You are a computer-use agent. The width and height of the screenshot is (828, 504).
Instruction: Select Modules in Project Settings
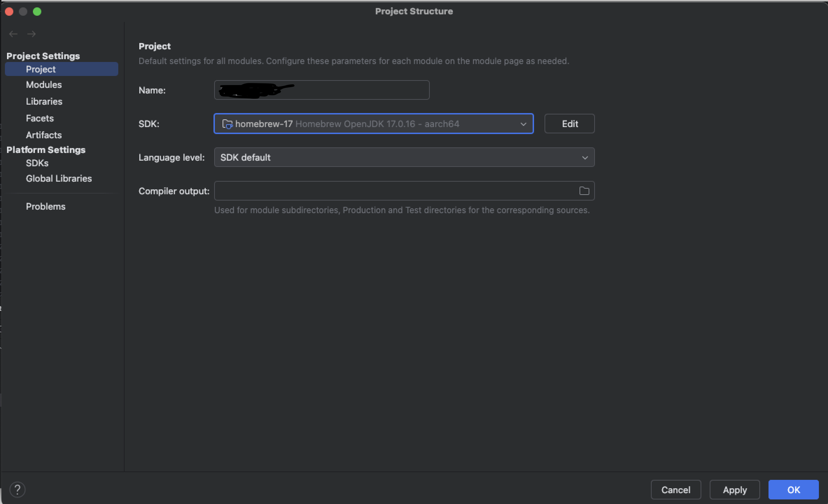44,85
